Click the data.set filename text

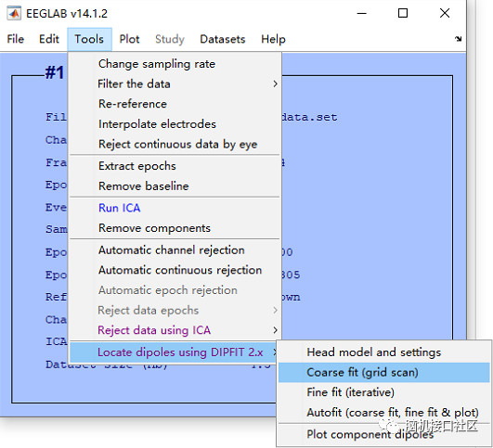pyautogui.click(x=309, y=118)
